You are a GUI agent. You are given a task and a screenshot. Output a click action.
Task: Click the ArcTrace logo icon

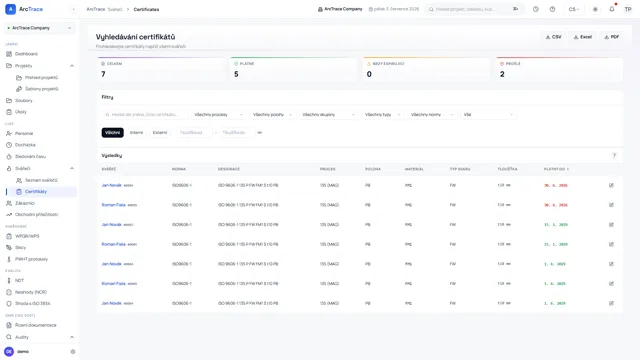11,9
